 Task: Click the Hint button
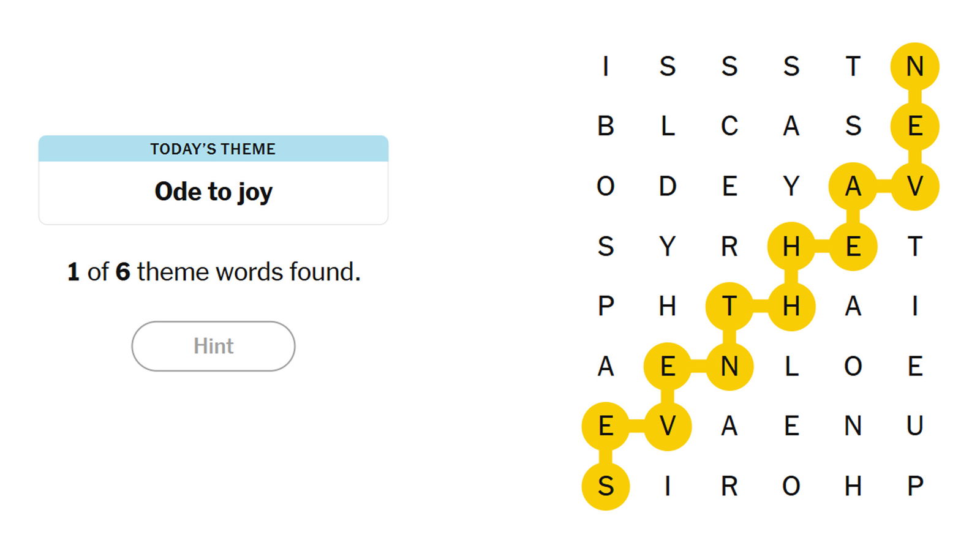coord(213,346)
